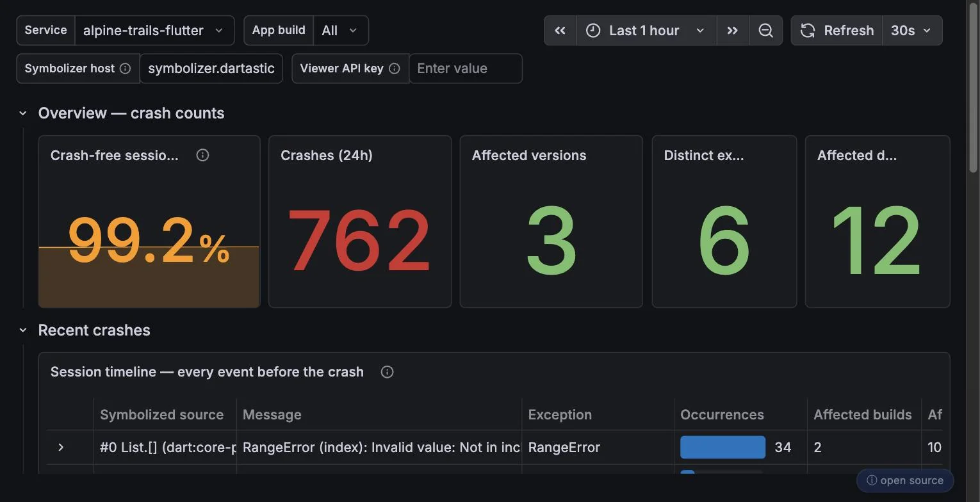Collapse the Overview — crash counts row
Image resolution: width=980 pixels, height=502 pixels.
tap(23, 113)
